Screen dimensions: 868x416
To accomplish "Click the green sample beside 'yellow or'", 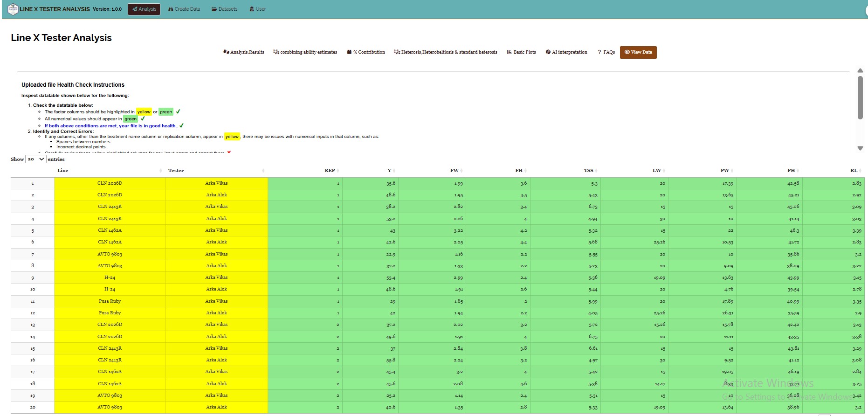I will click(166, 112).
